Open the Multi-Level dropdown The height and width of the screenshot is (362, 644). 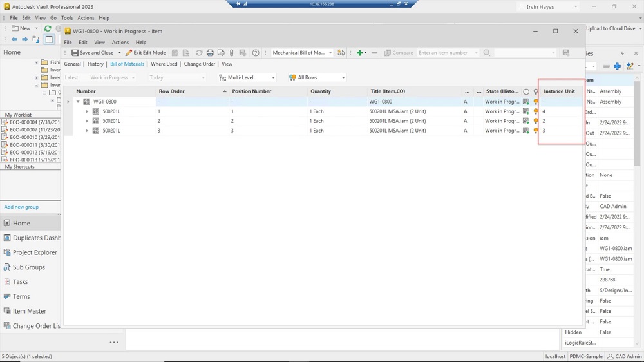pyautogui.click(x=247, y=77)
